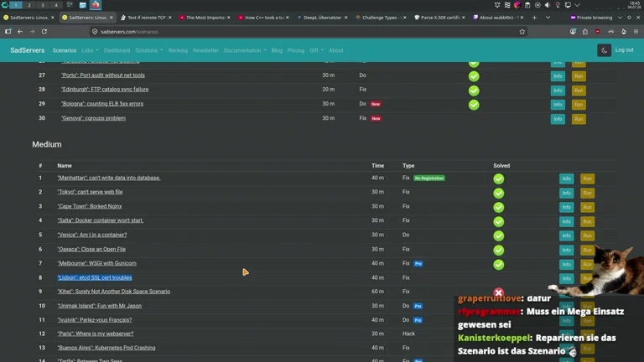
Task: Open the Ranking nav item
Action: click(178, 50)
